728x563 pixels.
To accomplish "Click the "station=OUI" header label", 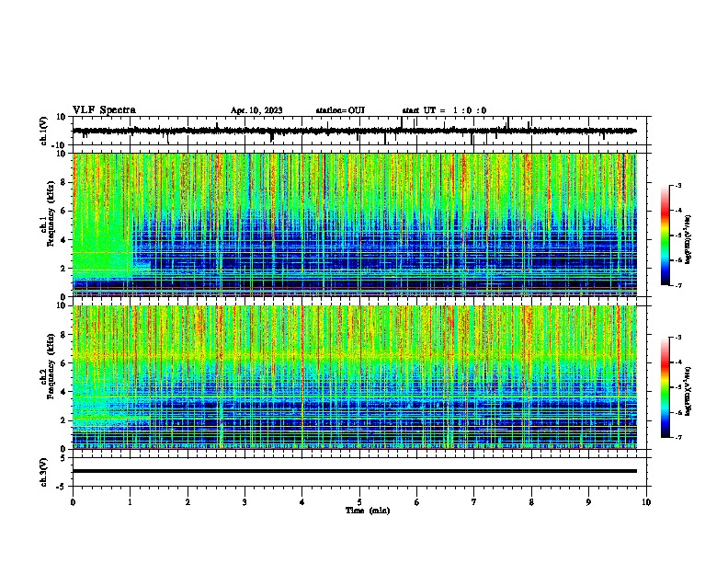I will (x=340, y=110).
